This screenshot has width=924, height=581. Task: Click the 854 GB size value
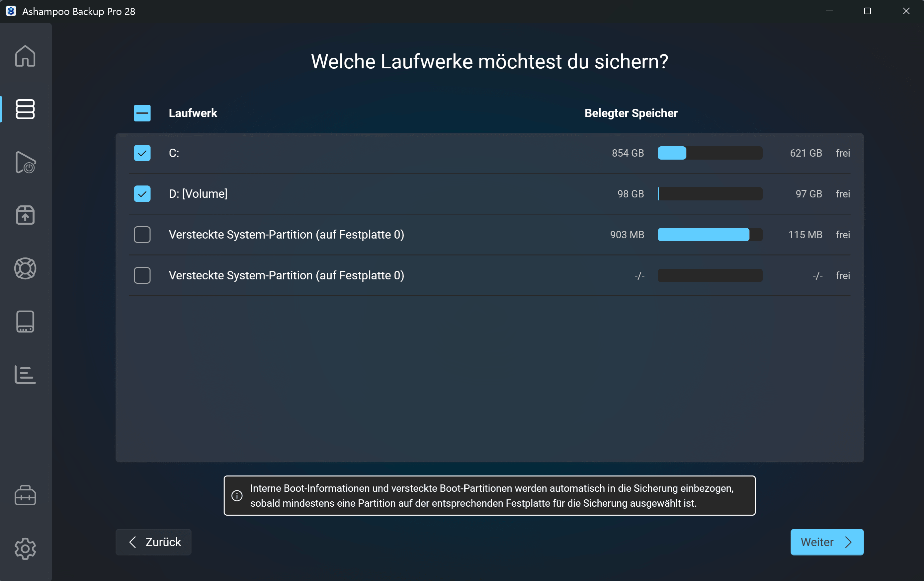[x=628, y=153]
